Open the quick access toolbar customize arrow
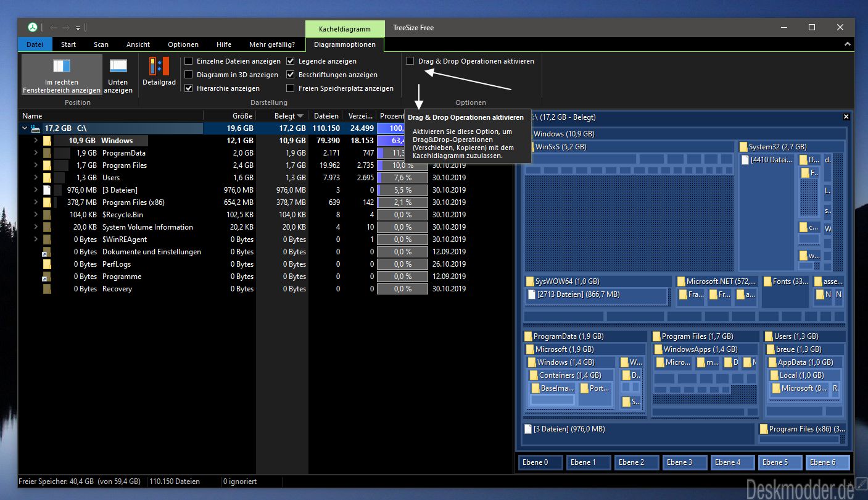Screen dimensions: 868x500 click(78, 28)
